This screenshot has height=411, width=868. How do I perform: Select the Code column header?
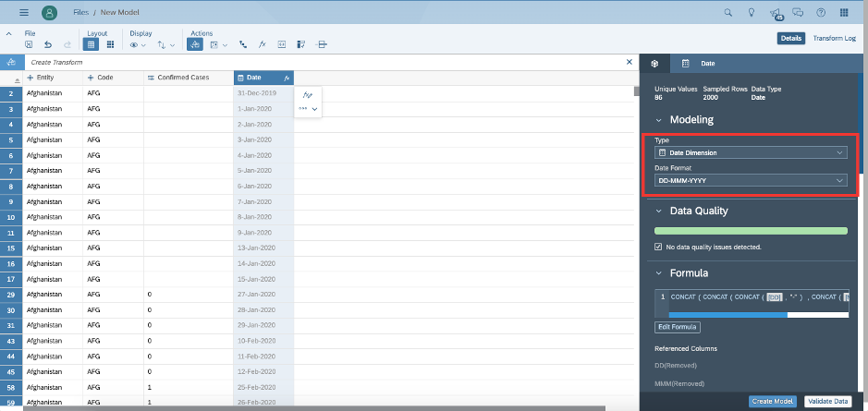pyautogui.click(x=114, y=78)
